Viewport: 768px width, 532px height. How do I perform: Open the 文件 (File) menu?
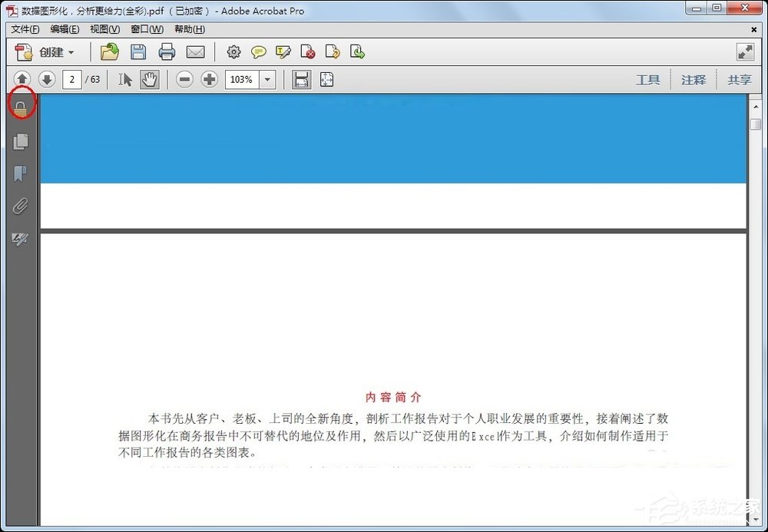click(x=24, y=28)
